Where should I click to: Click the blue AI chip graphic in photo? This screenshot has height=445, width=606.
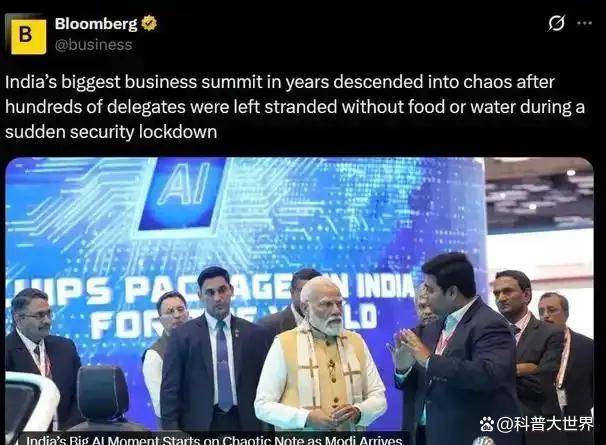(181, 194)
